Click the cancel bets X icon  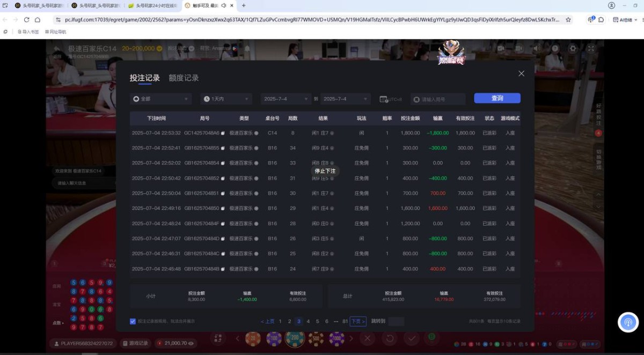pos(367,338)
